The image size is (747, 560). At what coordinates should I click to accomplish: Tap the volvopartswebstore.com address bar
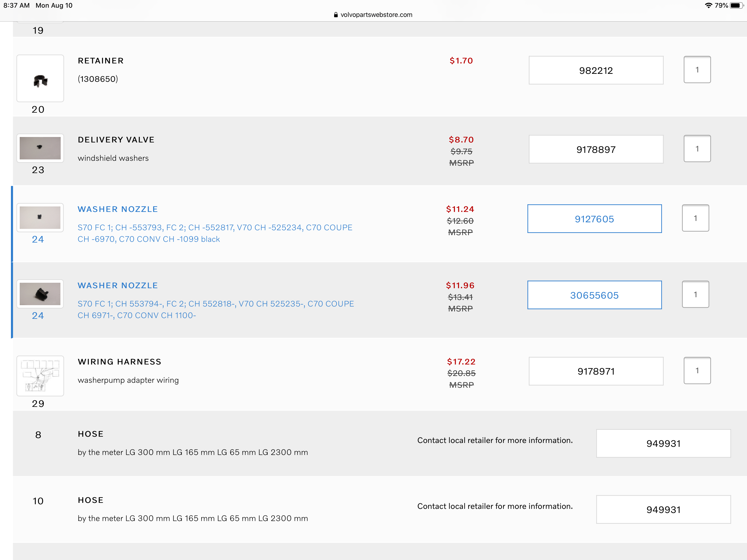(373, 14)
